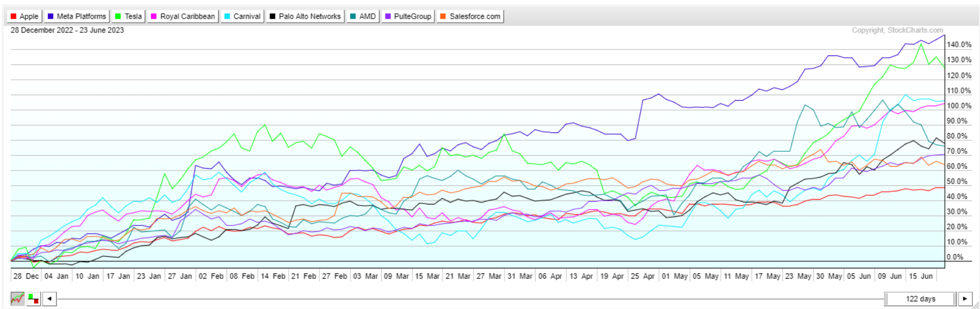The width and height of the screenshot is (980, 309).
Task: Toggle Salesforce.com series line
Action: click(x=470, y=16)
